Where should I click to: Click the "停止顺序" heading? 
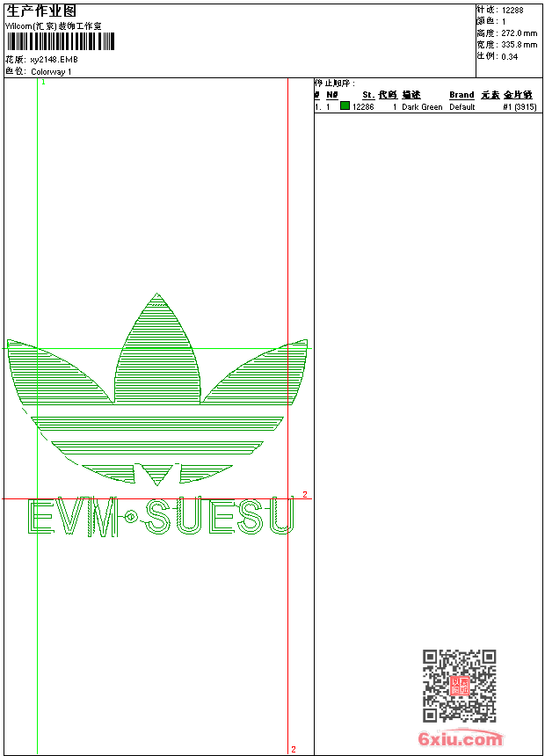[x=334, y=83]
